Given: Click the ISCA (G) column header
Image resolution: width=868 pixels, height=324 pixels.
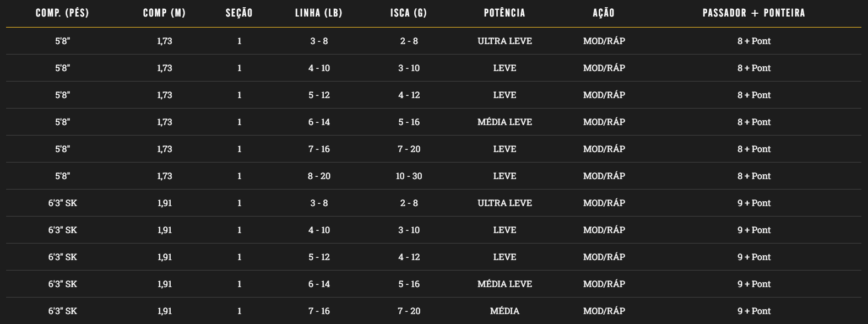Looking at the screenshot, I should 409,13.
